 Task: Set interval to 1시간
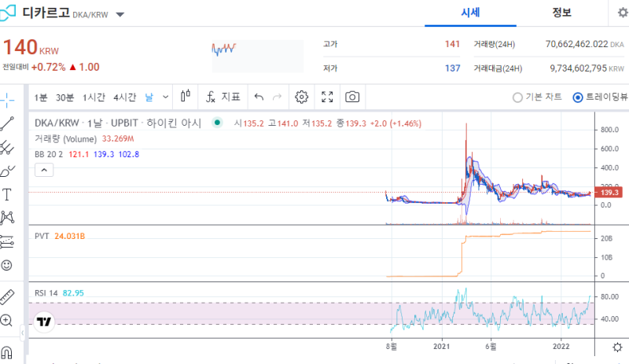pyautogui.click(x=94, y=97)
